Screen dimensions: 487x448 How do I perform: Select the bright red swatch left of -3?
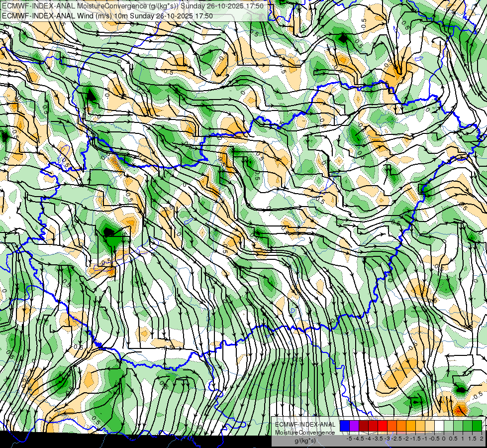(383, 426)
